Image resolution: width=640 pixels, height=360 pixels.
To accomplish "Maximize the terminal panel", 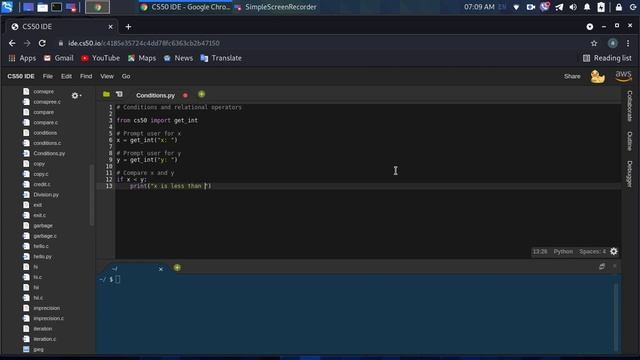I will (x=602, y=267).
